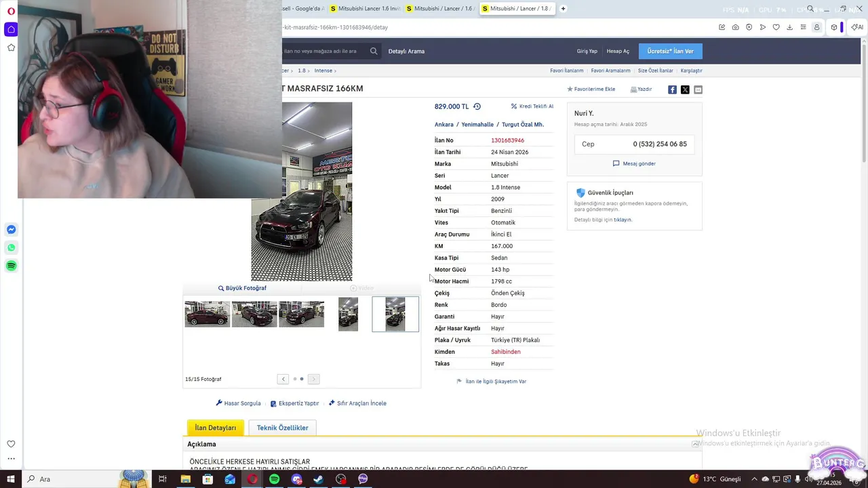Click Sıfır Araçları İncele link
Screen dimensions: 868x488
357,403
